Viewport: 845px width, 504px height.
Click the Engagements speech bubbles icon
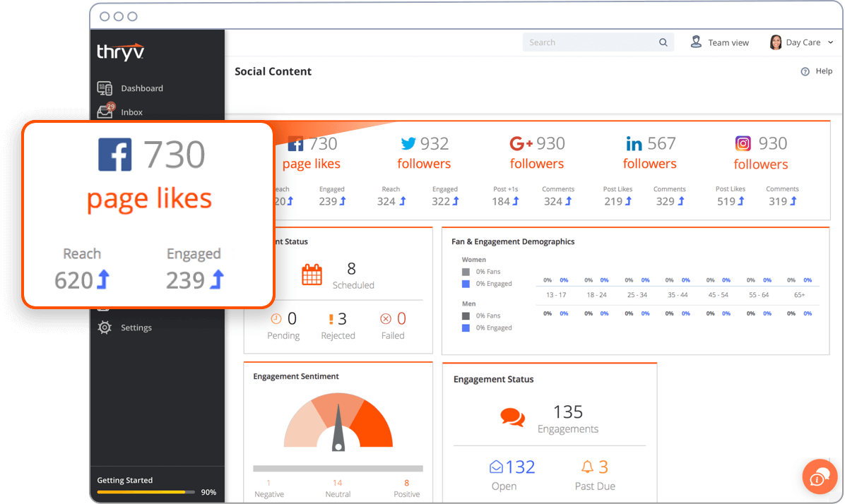tap(512, 417)
